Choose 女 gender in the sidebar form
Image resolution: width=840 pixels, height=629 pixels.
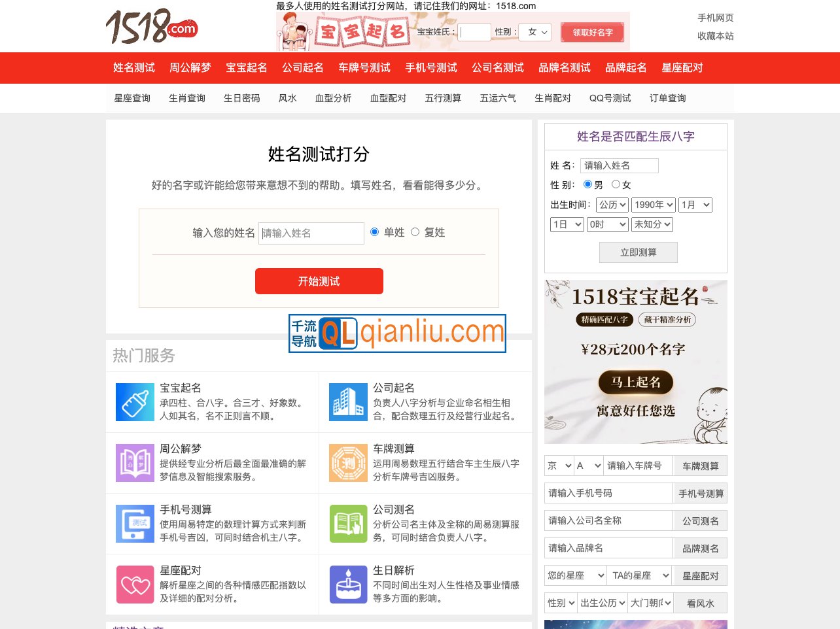click(615, 184)
